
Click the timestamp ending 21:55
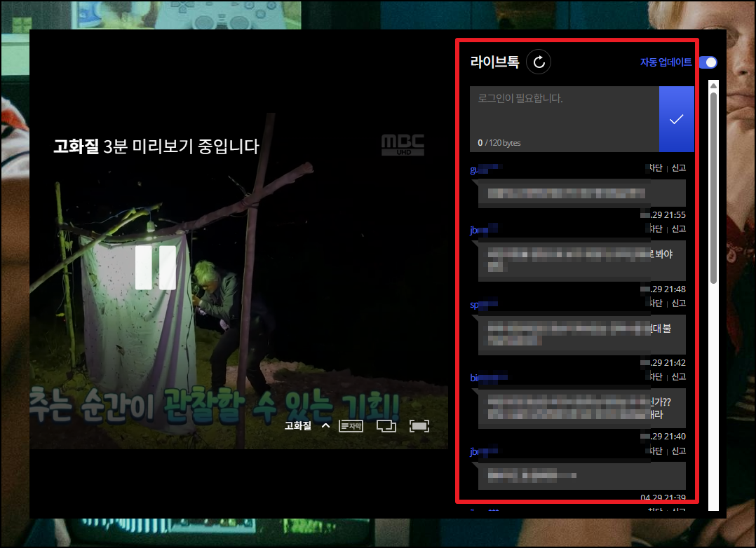click(663, 214)
